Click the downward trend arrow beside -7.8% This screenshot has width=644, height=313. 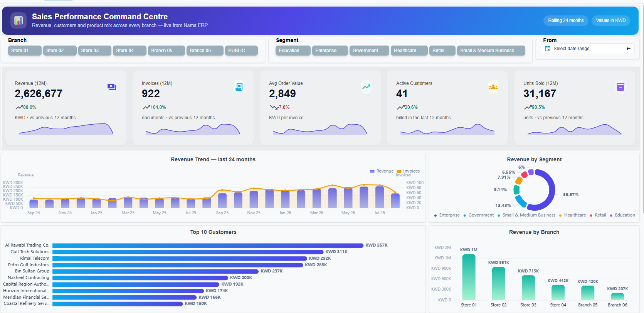274,107
